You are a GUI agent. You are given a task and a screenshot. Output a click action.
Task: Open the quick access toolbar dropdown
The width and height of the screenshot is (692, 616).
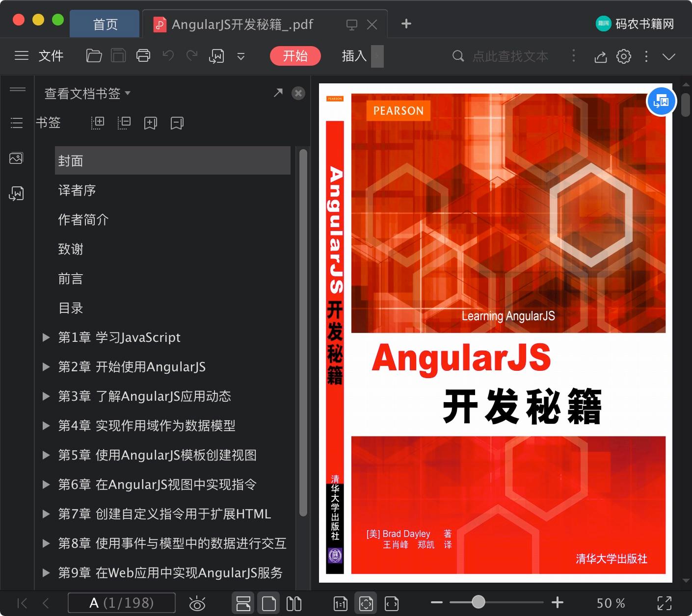coord(240,56)
